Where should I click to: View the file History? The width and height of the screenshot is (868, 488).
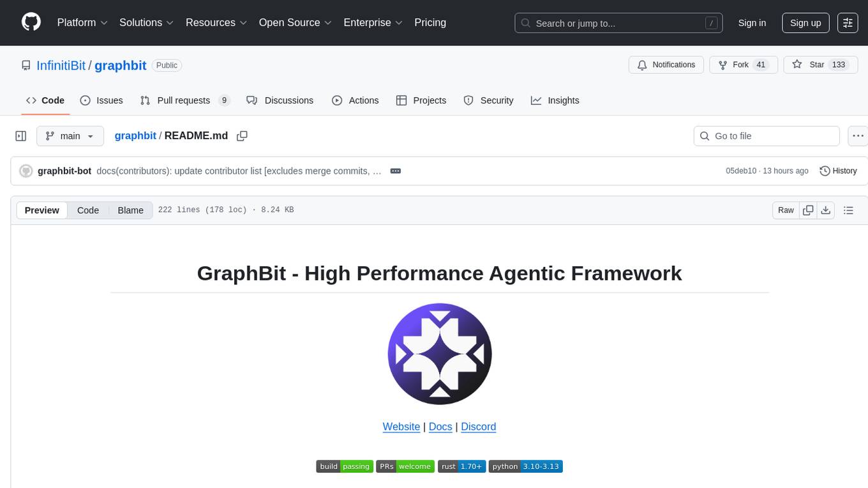[x=838, y=171]
